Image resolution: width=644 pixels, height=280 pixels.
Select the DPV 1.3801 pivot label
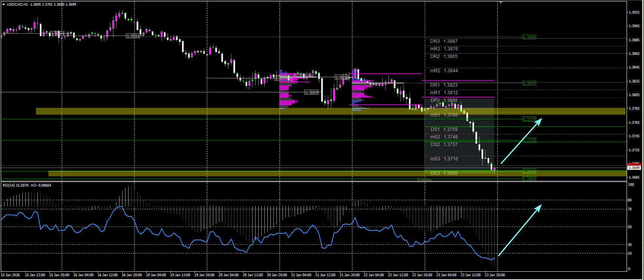click(x=444, y=100)
